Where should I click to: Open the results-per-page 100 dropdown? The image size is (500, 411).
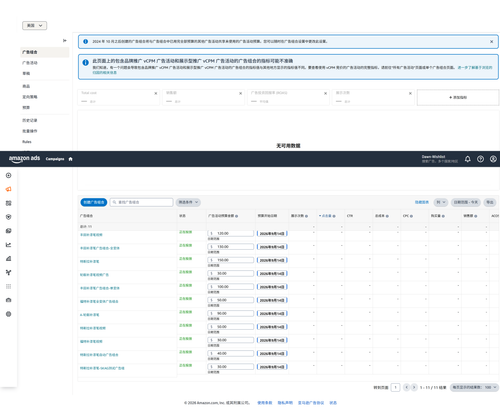474,387
